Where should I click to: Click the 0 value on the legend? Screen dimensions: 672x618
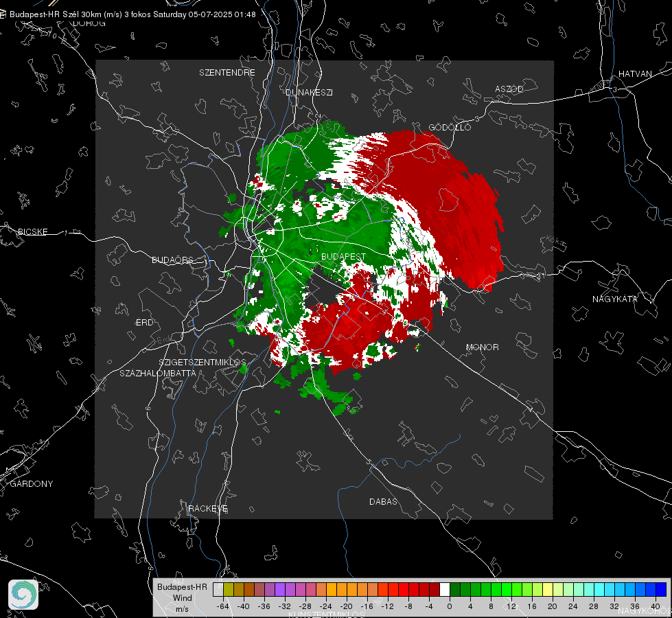click(449, 606)
